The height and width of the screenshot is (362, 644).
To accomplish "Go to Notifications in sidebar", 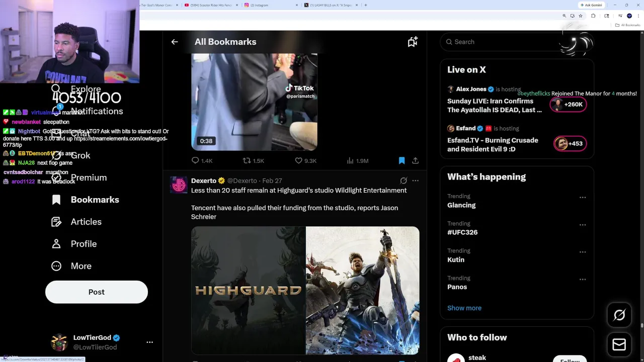I will (x=97, y=111).
